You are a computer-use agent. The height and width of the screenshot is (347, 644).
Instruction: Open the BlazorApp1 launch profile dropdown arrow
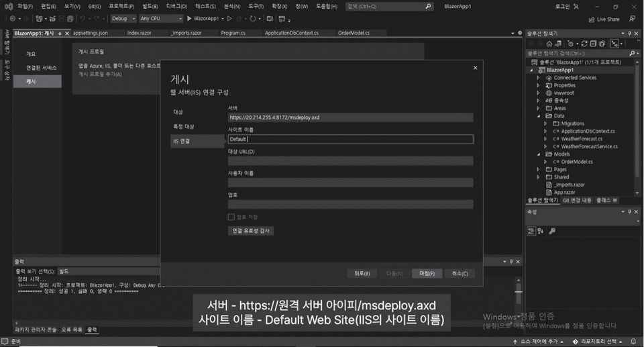point(223,19)
